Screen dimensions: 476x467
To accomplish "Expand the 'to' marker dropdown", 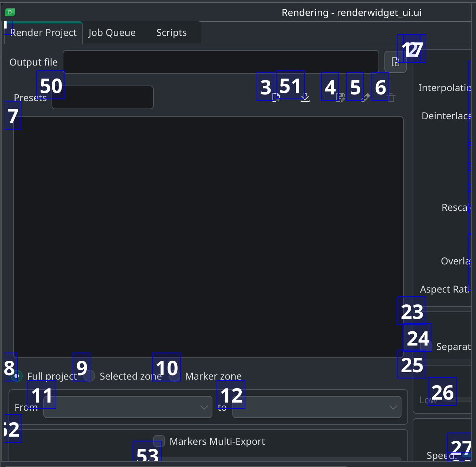I will click(317, 407).
